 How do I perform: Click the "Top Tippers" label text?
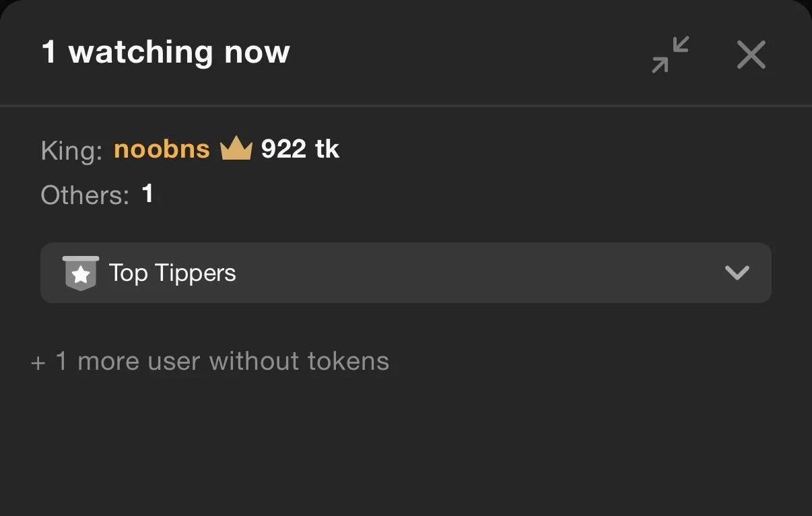[x=172, y=273]
